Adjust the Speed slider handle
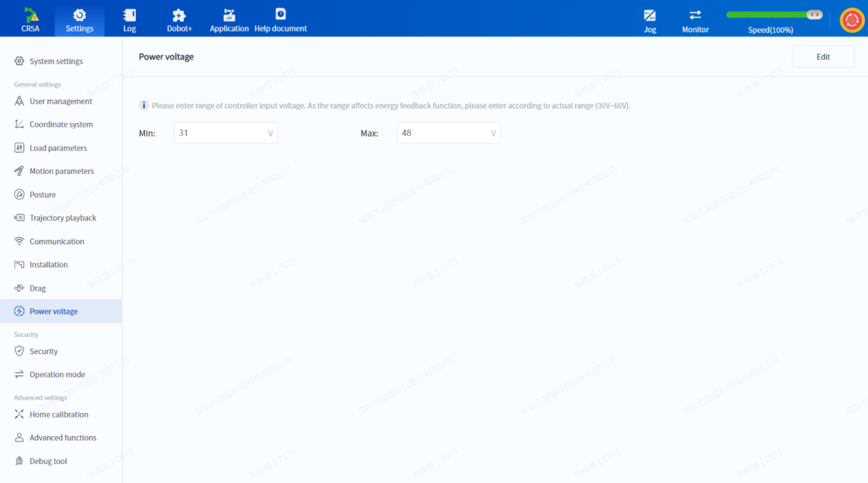The width and height of the screenshot is (868, 483). tap(814, 15)
